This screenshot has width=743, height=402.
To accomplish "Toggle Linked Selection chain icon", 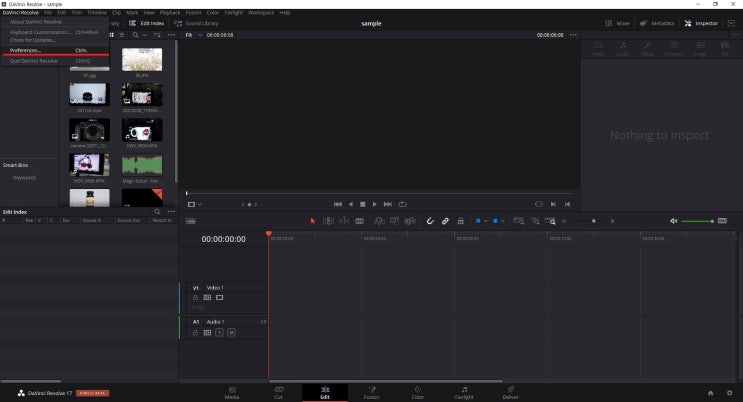I will pyautogui.click(x=445, y=221).
